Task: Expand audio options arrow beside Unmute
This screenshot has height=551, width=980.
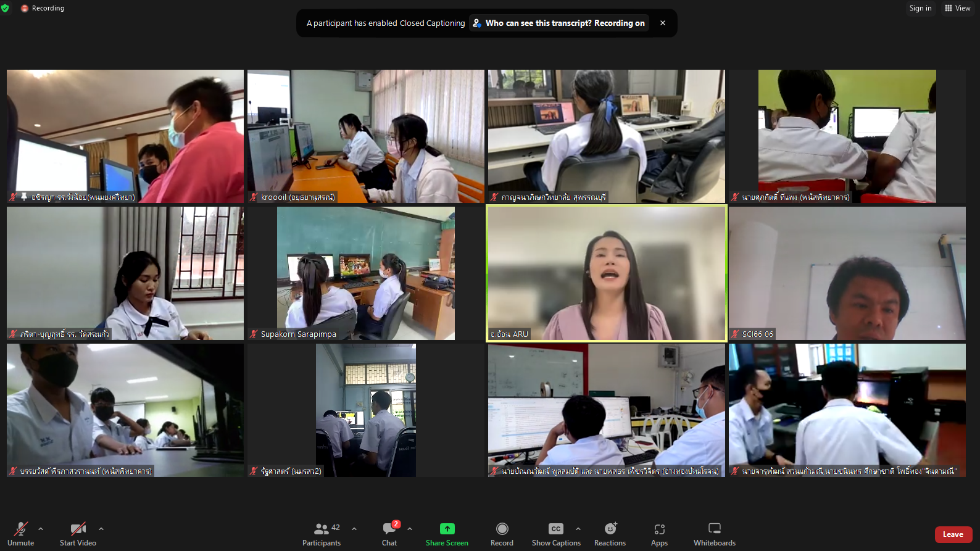Action: (x=41, y=529)
